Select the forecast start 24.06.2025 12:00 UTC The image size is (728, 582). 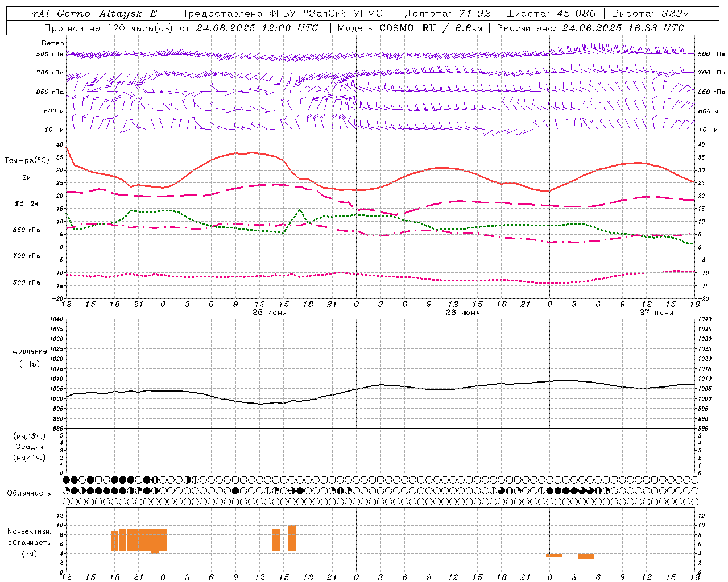[257, 28]
